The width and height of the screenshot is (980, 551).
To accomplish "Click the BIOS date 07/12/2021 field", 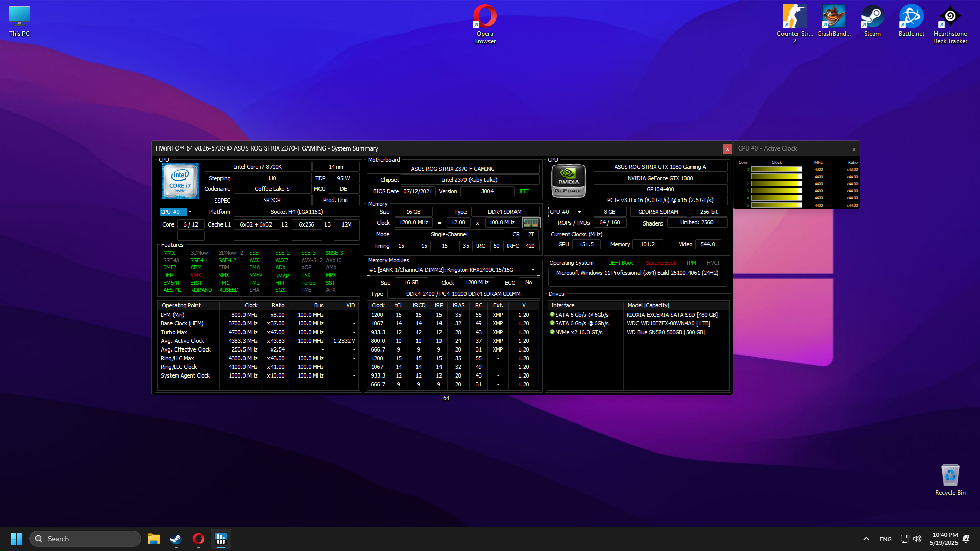I will (418, 191).
